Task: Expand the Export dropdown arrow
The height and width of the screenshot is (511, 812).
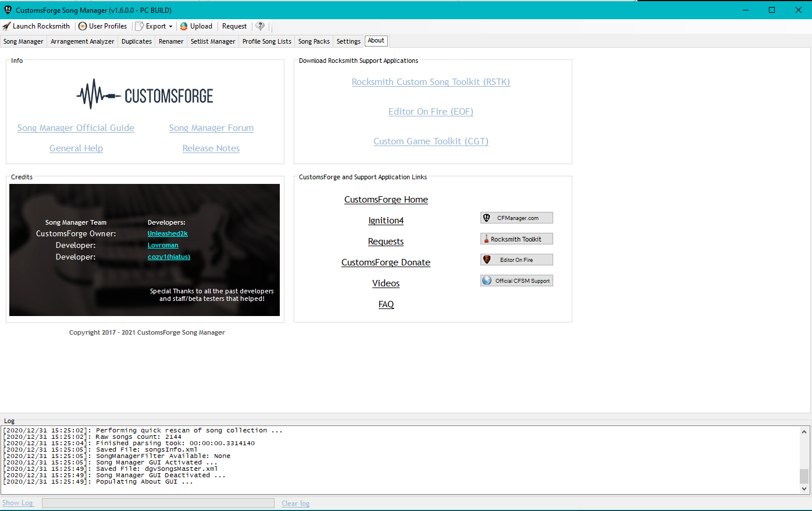Action: (x=170, y=26)
